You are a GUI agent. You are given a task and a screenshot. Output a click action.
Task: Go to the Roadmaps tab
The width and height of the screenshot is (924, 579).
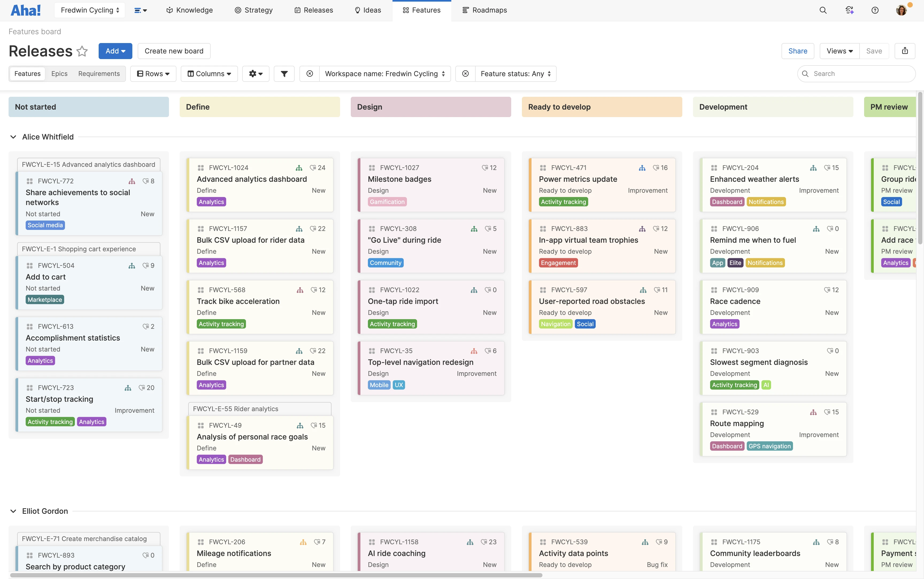(484, 10)
